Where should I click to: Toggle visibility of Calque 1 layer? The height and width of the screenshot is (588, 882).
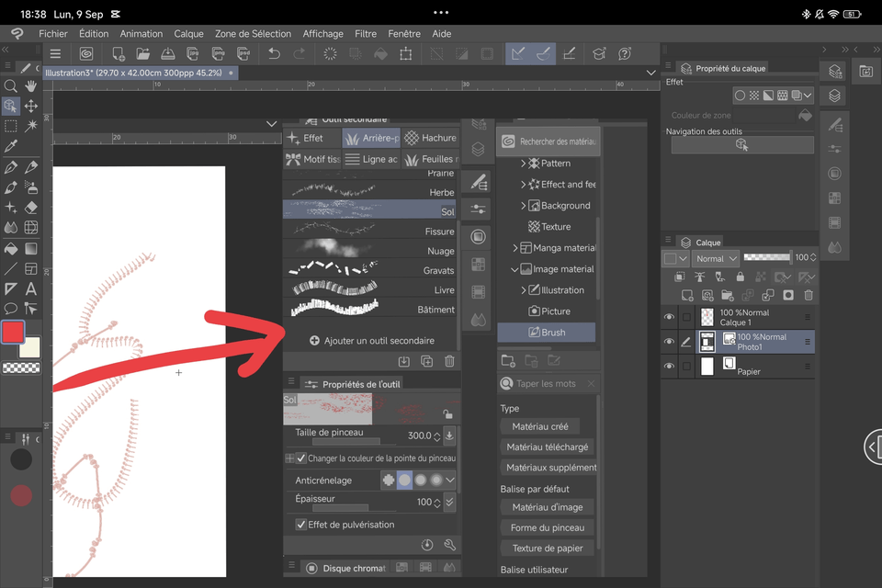coord(669,317)
